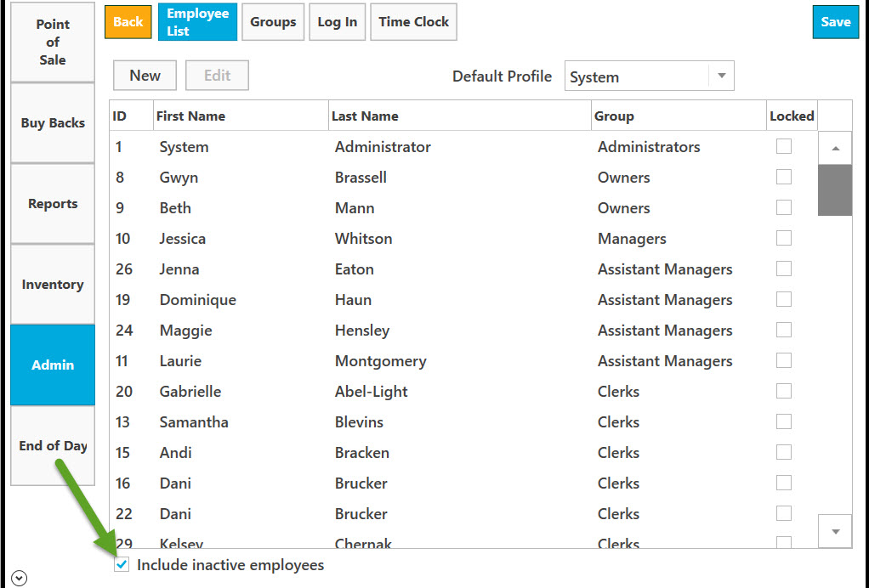Select employee Dominique in the list
The width and height of the screenshot is (869, 588).
(x=198, y=300)
